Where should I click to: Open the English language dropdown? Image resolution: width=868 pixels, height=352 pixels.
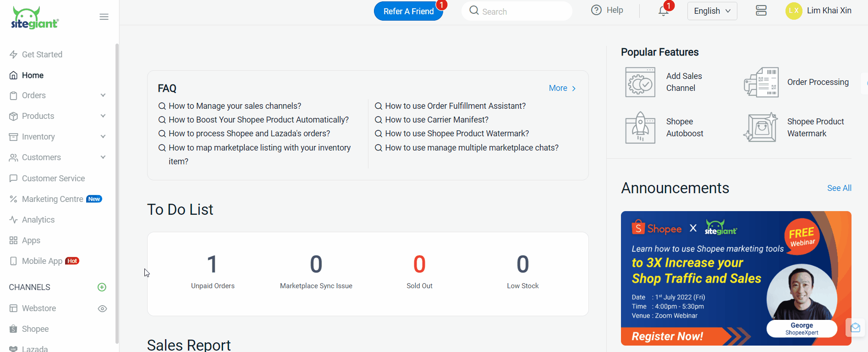pyautogui.click(x=712, y=11)
